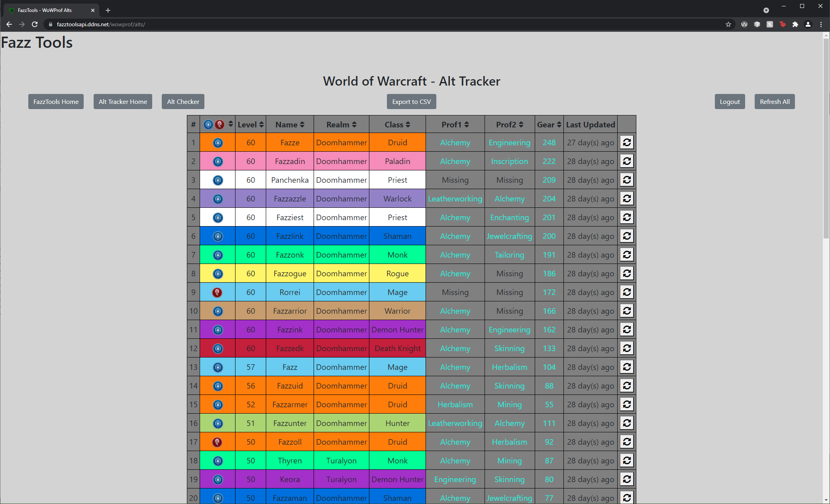
Task: Click refresh icon for Rorrei row
Action: pos(626,292)
